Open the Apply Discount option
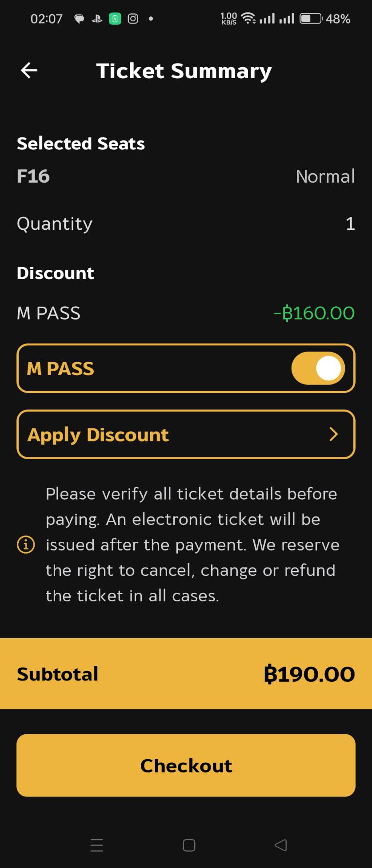This screenshot has width=372, height=868. 186,434
